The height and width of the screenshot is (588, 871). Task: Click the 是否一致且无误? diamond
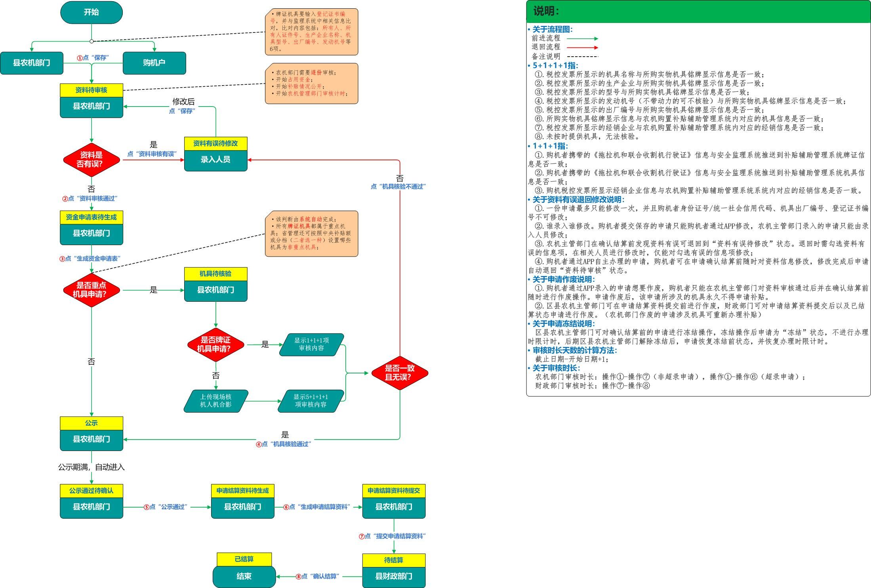pos(399,373)
